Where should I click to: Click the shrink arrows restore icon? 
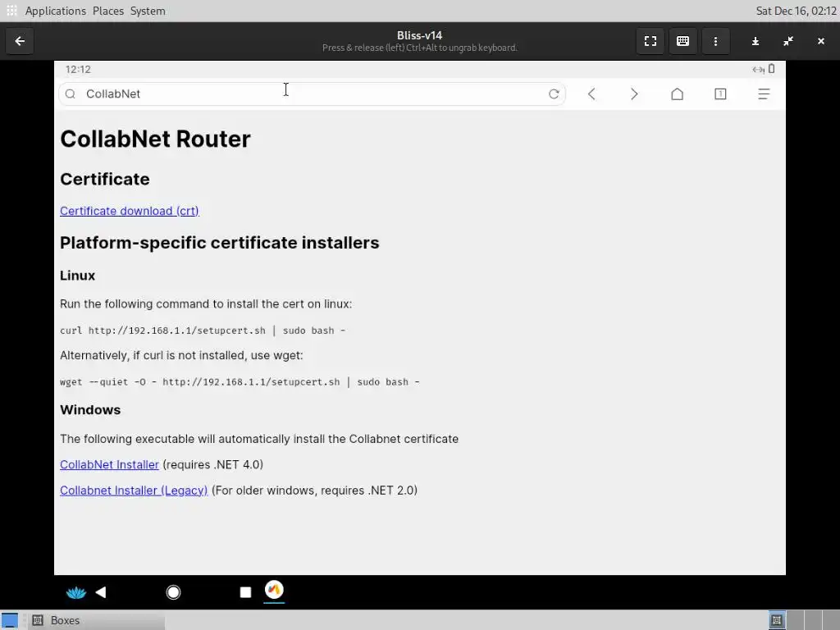788,41
